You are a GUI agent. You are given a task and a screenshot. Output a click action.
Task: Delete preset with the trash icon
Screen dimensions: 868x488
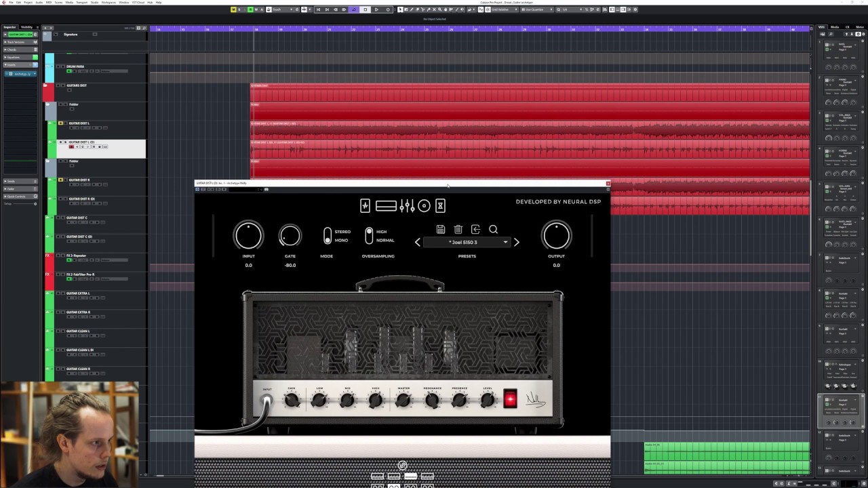pos(458,229)
